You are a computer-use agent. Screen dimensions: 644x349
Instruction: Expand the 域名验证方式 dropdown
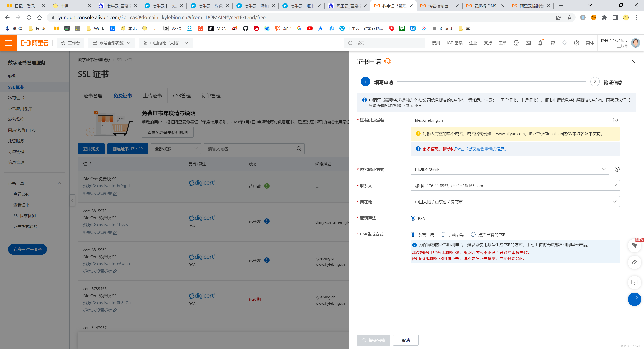pyautogui.click(x=510, y=169)
